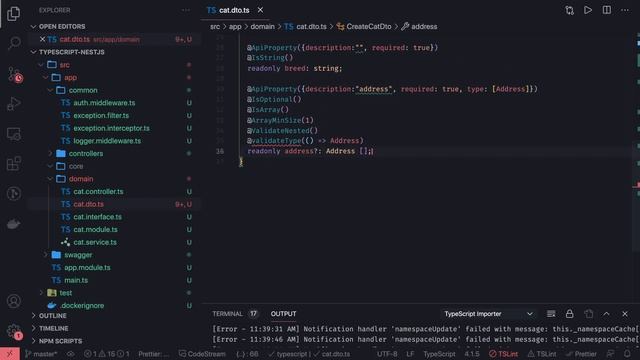Screen dimensions: 640x360
Task: Collapse the common folder
Action: point(83,90)
